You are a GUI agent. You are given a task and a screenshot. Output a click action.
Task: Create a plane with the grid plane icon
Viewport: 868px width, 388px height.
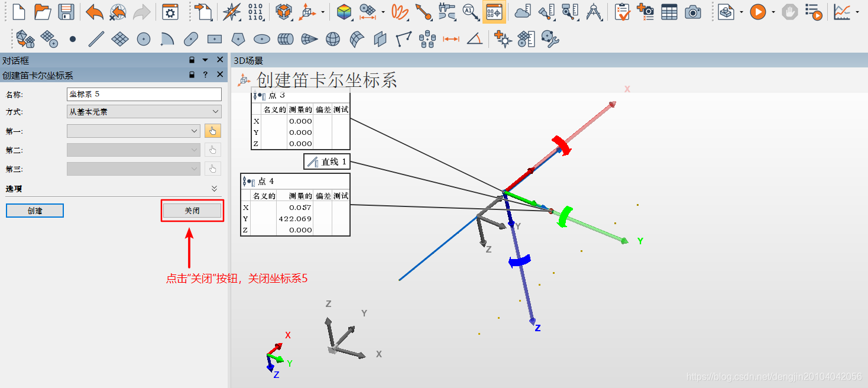click(x=120, y=39)
